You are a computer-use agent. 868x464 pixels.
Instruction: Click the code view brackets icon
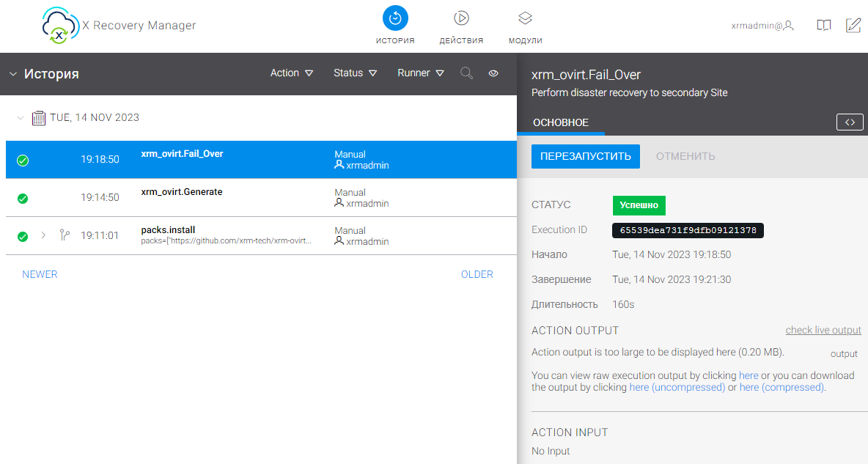(850, 122)
